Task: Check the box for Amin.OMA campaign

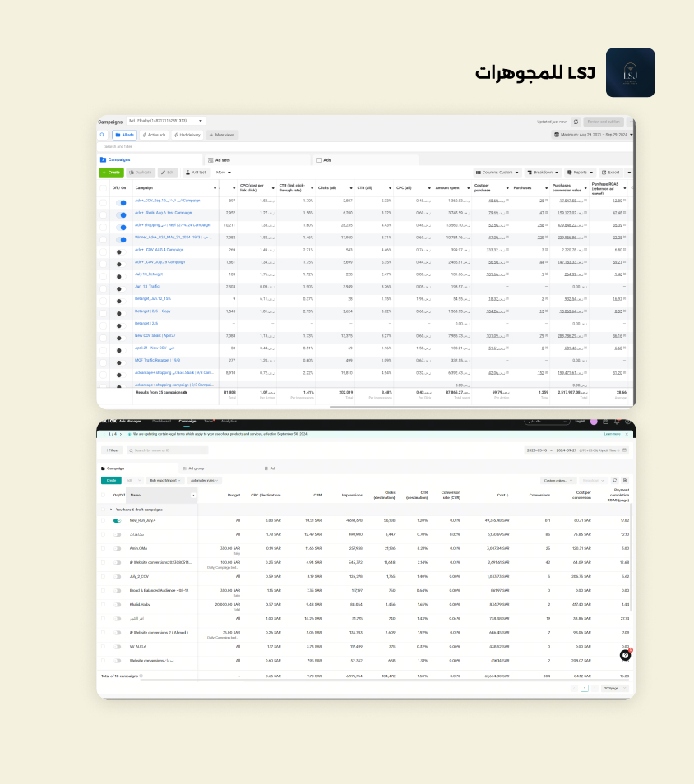Action: [x=103, y=548]
